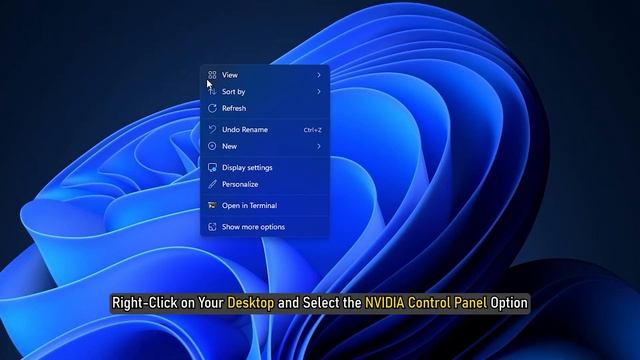Click the New plus-circle icon
The width and height of the screenshot is (640, 360).
pos(212,146)
